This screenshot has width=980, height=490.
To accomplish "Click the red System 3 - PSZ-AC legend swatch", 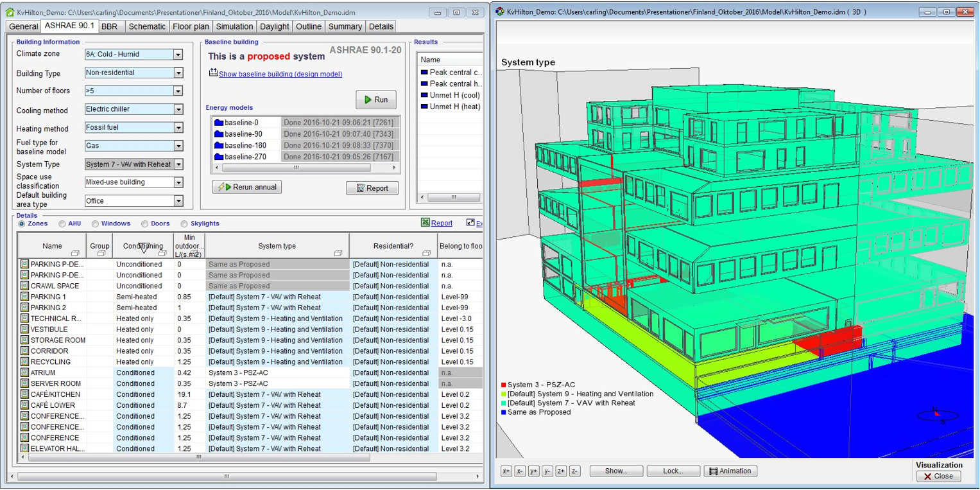I will pyautogui.click(x=504, y=385).
